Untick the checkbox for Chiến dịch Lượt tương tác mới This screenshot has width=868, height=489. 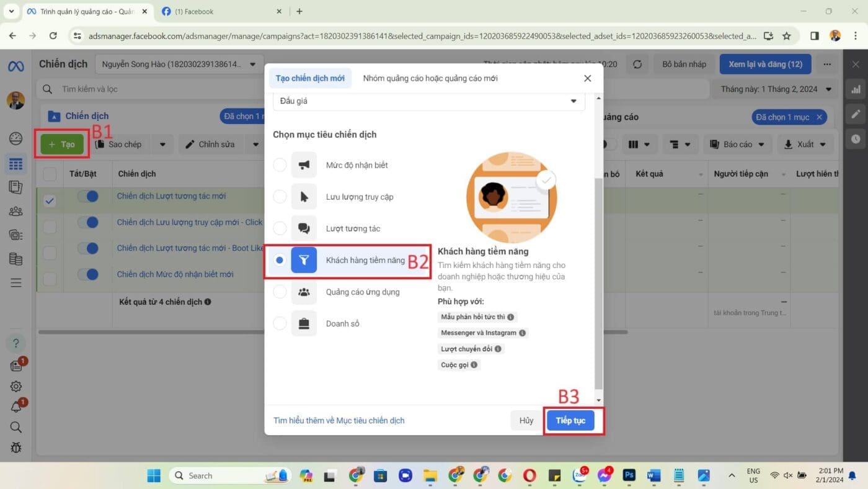(50, 201)
